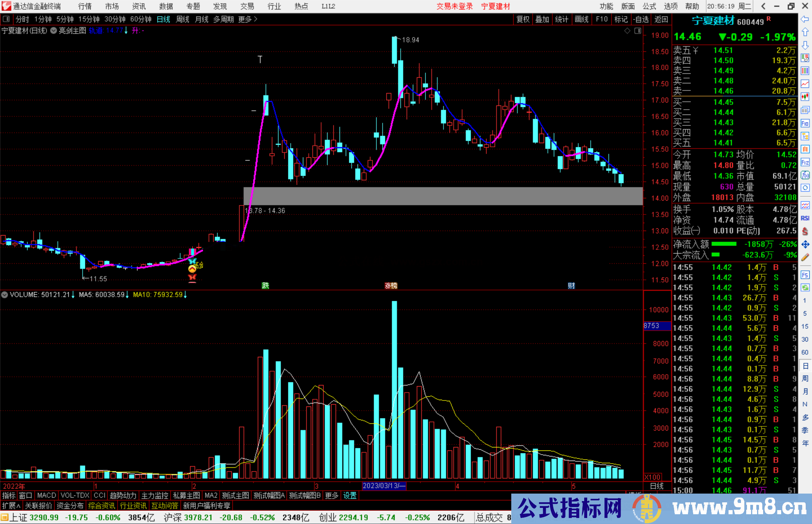Click the cyan 设置 button
Viewport: 812px width, 524px height.
click(x=350, y=496)
